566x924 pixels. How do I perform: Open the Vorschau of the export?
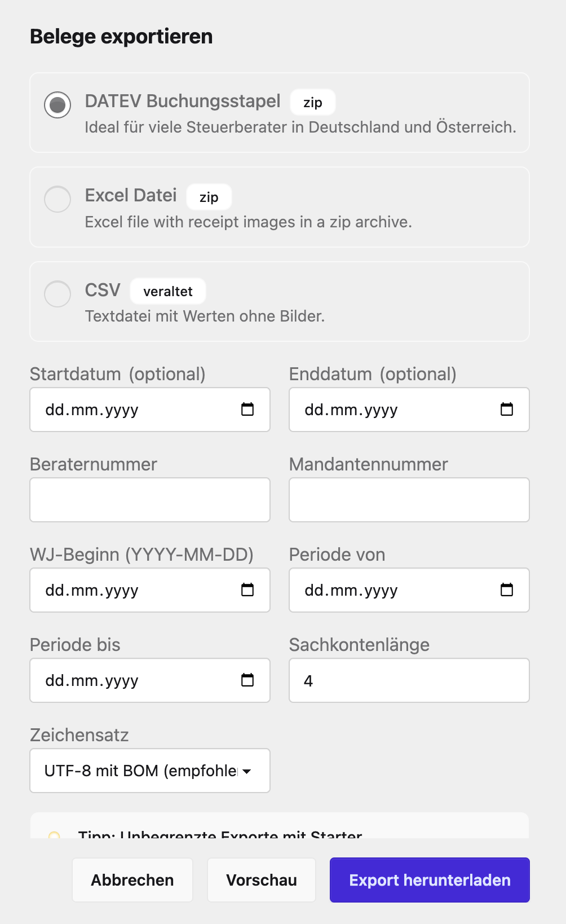tap(261, 880)
